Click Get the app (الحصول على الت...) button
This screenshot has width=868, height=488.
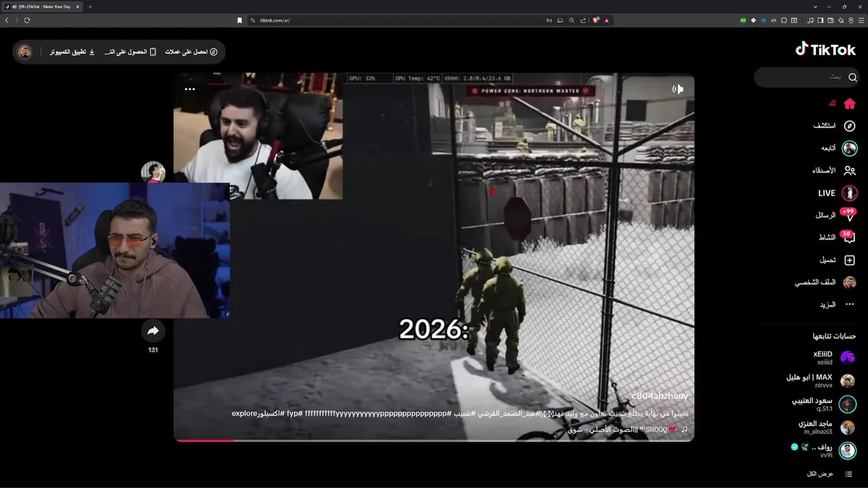(x=131, y=52)
